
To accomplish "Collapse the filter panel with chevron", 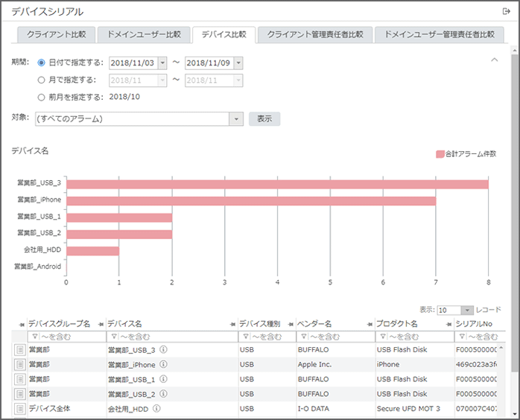I will (x=495, y=60).
